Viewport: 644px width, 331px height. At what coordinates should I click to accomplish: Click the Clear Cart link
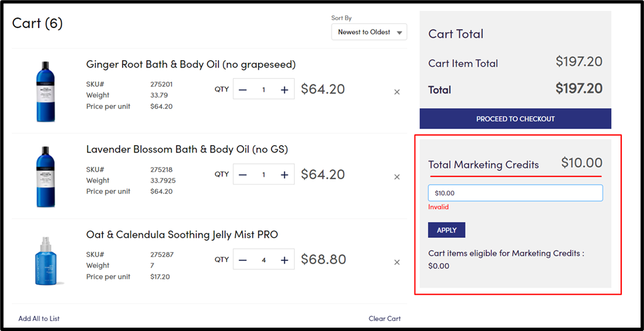pyautogui.click(x=385, y=318)
